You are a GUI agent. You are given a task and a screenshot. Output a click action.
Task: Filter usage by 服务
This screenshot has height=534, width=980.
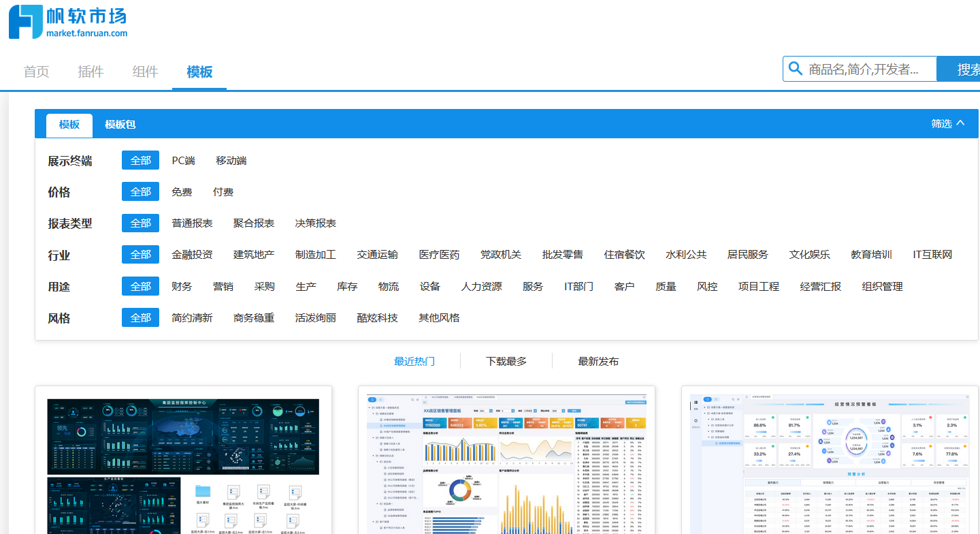[533, 287]
